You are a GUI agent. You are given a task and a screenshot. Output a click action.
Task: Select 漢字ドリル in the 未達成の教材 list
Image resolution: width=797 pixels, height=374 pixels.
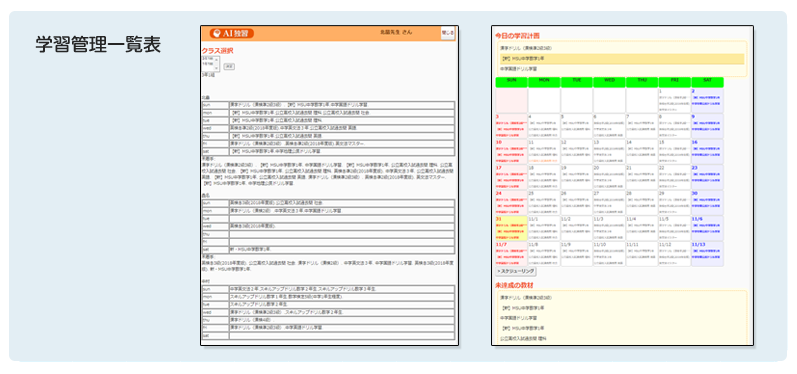(526, 298)
